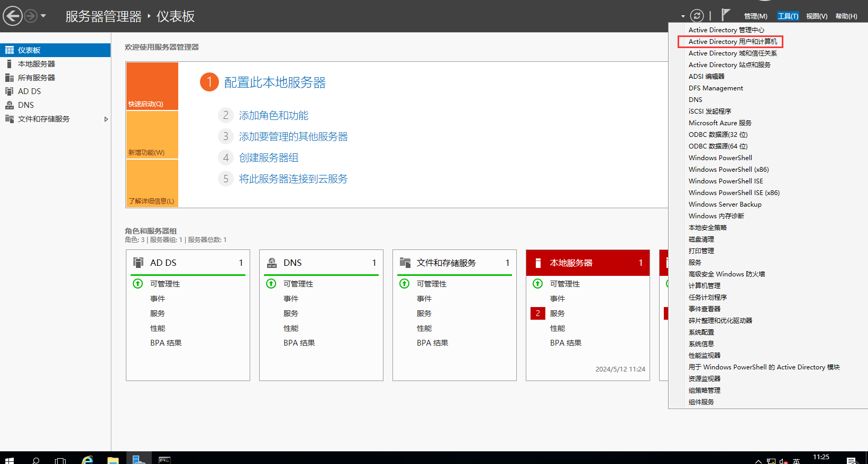Select 高级安全 Windows 防火墙 menu item
This screenshot has width=868, height=464.
[727, 274]
